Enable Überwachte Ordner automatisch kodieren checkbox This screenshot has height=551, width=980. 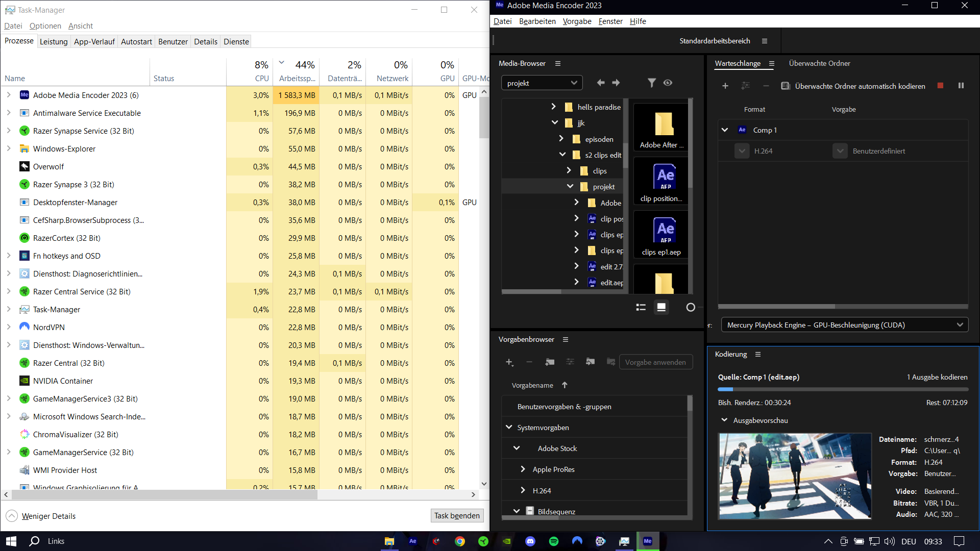(786, 86)
